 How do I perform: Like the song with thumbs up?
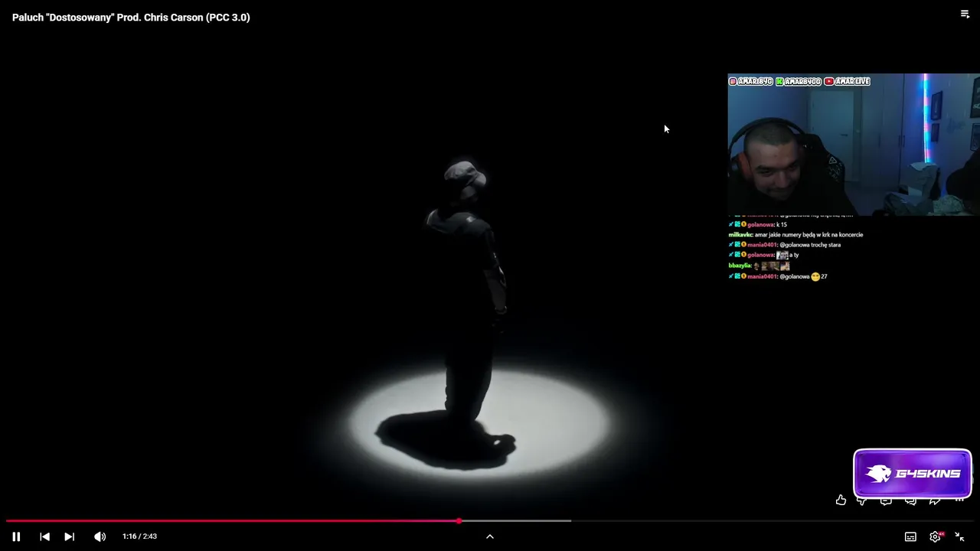click(841, 500)
